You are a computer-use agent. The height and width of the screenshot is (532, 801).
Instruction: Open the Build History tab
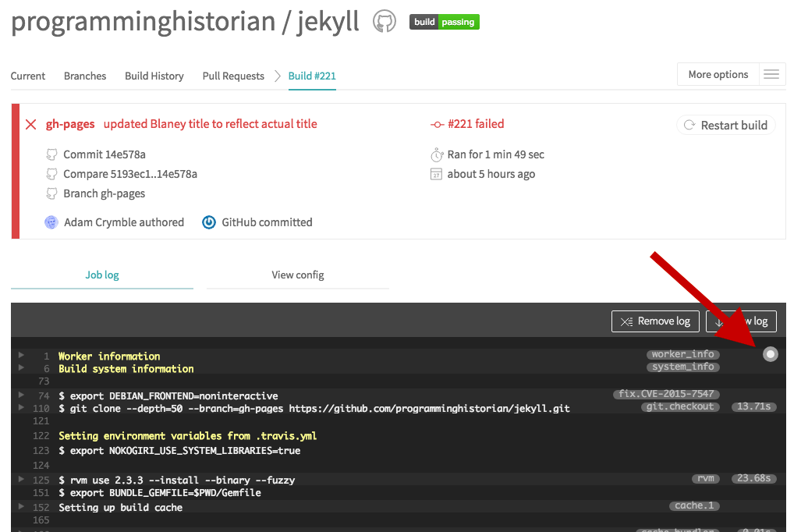154,76
